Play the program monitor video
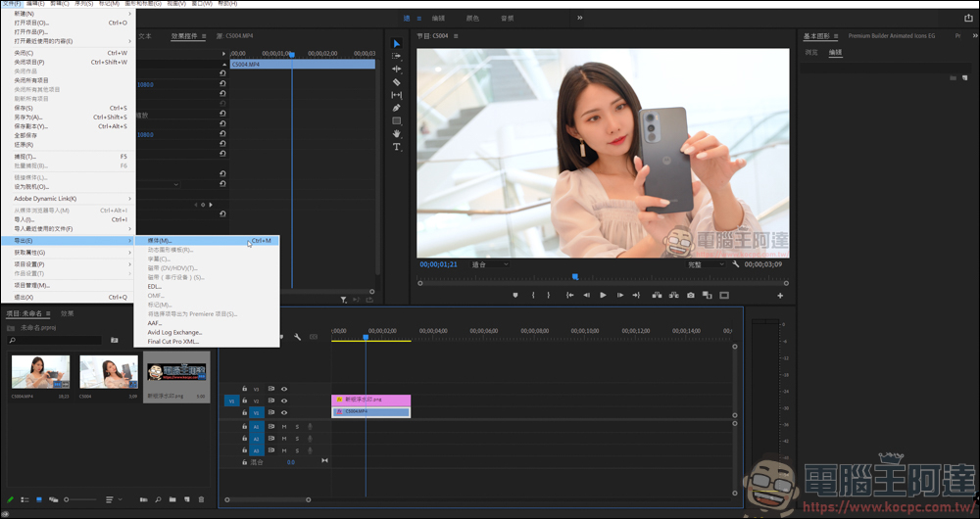 tap(603, 296)
